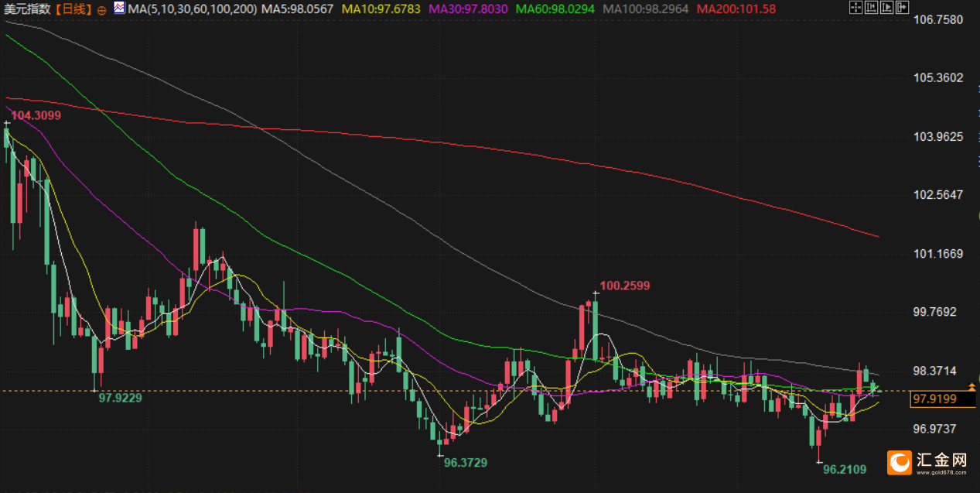
Task: Click the 101.1669 price axis label
Action: pyautogui.click(x=939, y=254)
